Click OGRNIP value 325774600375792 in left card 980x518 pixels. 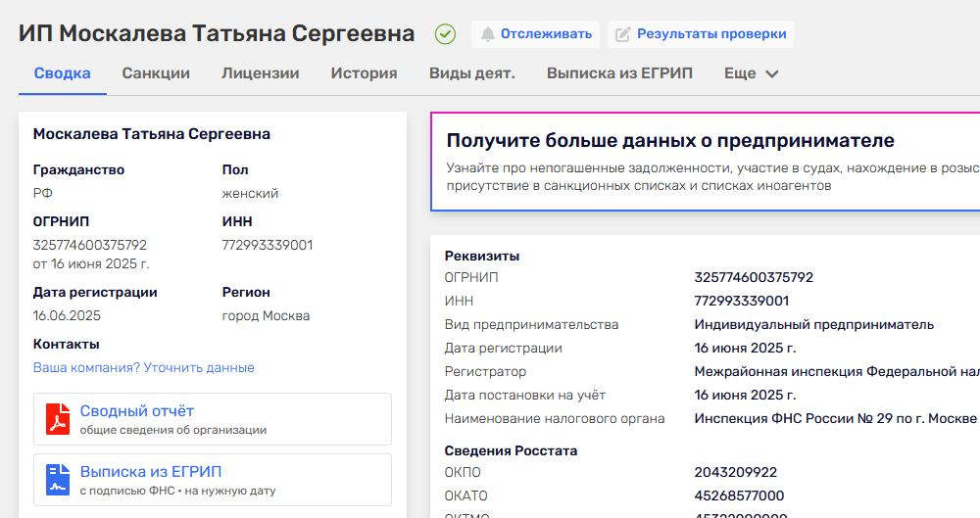coord(90,245)
